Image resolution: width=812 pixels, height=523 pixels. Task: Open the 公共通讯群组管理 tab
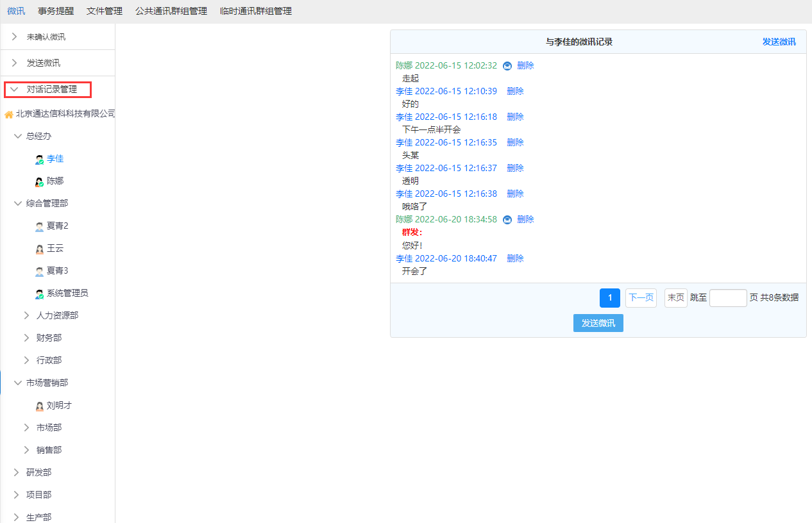[171, 11]
